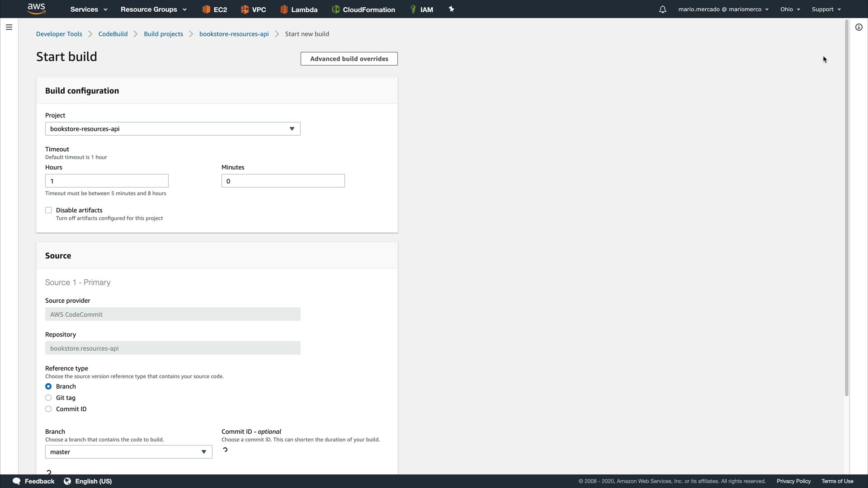Open the Lambda shortcut icon
The image size is (868, 488).
pos(284,9)
